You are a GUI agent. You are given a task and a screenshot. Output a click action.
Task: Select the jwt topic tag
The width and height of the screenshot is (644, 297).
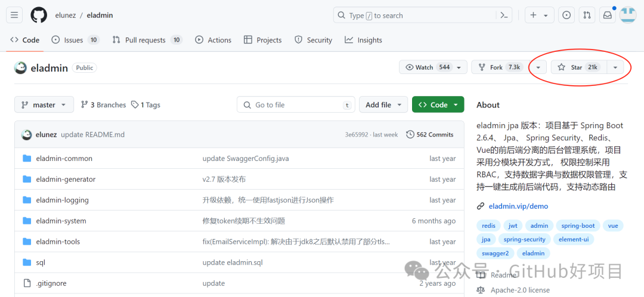[x=513, y=225]
